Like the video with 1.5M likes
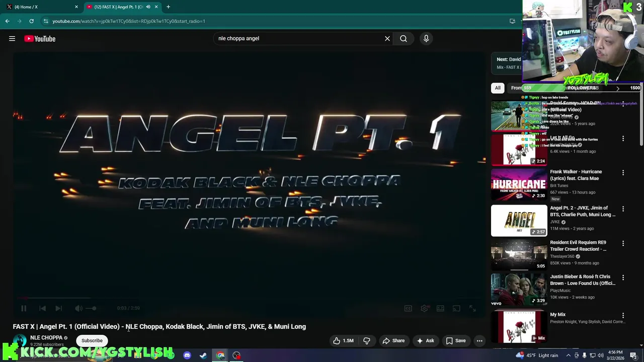This screenshot has width=644, height=362. point(343,340)
